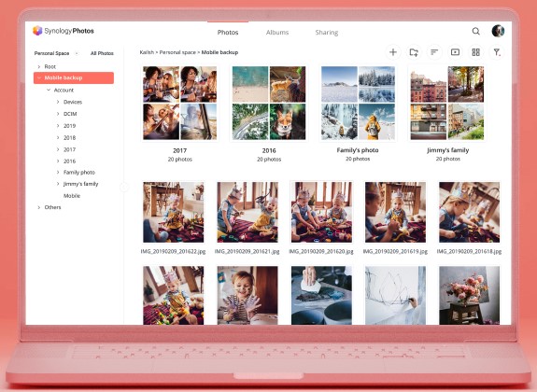Click the 2017 folder title text
The width and height of the screenshot is (537, 392).
point(180,150)
